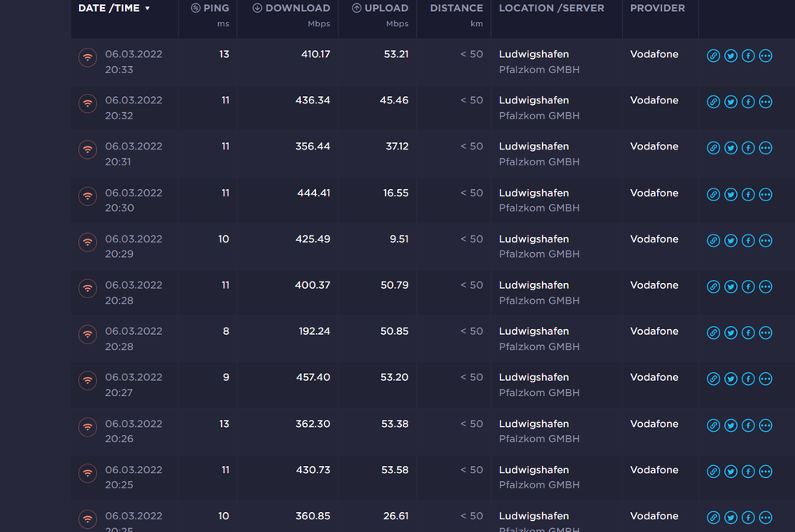
Task: Share the 20:29 result on Facebook
Action: click(x=748, y=241)
